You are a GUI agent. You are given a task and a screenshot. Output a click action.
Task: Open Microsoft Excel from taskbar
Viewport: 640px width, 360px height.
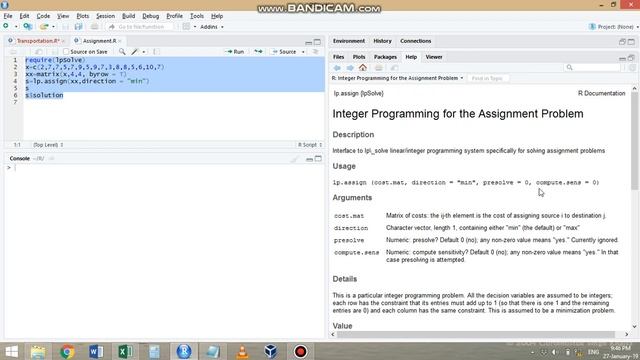point(125,351)
